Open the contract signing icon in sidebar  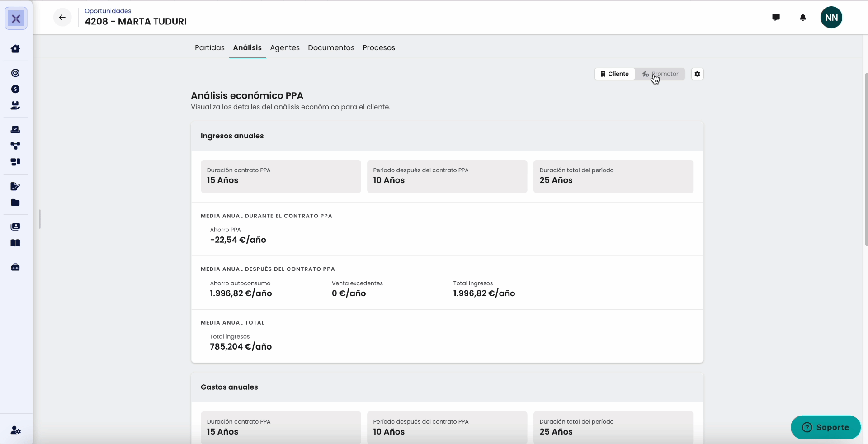point(15,186)
